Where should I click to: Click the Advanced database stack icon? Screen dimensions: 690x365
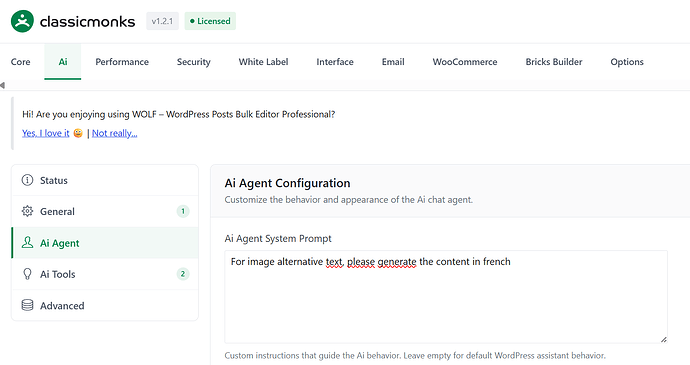tap(27, 305)
